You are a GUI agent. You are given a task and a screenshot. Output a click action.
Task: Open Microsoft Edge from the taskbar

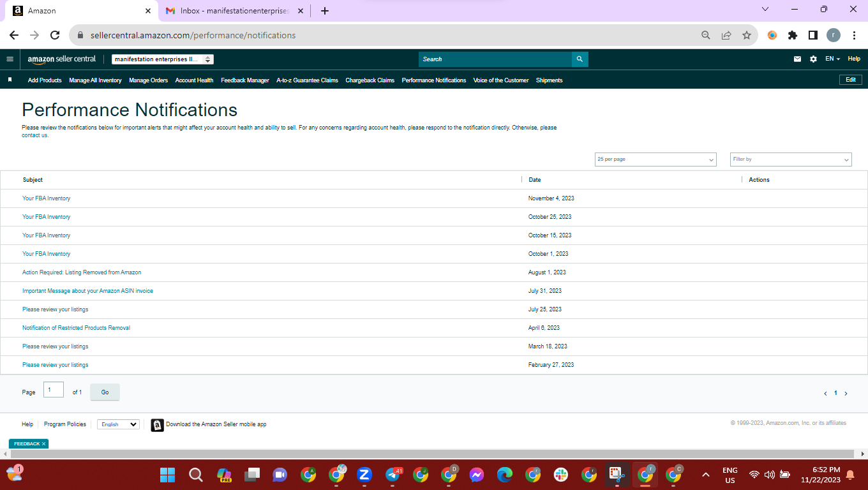point(505,475)
